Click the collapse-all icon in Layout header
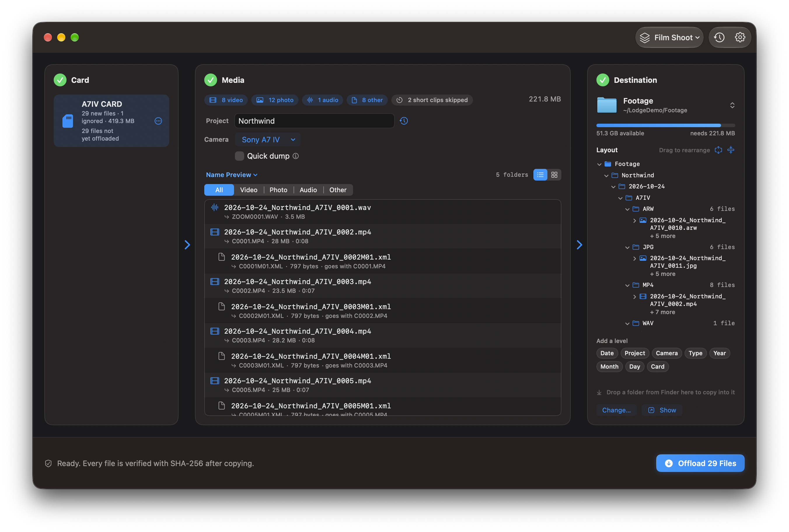 click(731, 150)
